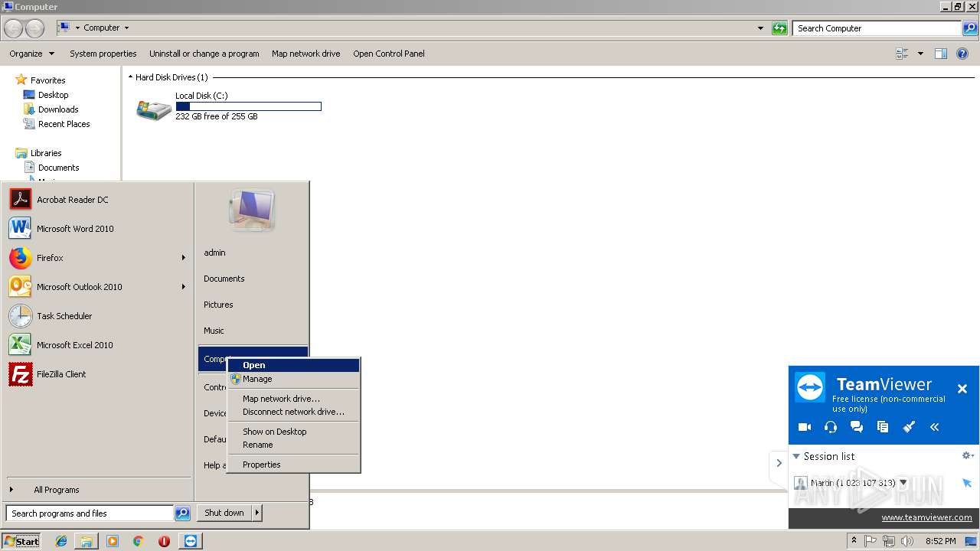This screenshot has height=551, width=980.
Task: Click Search programs and files box
Action: point(90,514)
